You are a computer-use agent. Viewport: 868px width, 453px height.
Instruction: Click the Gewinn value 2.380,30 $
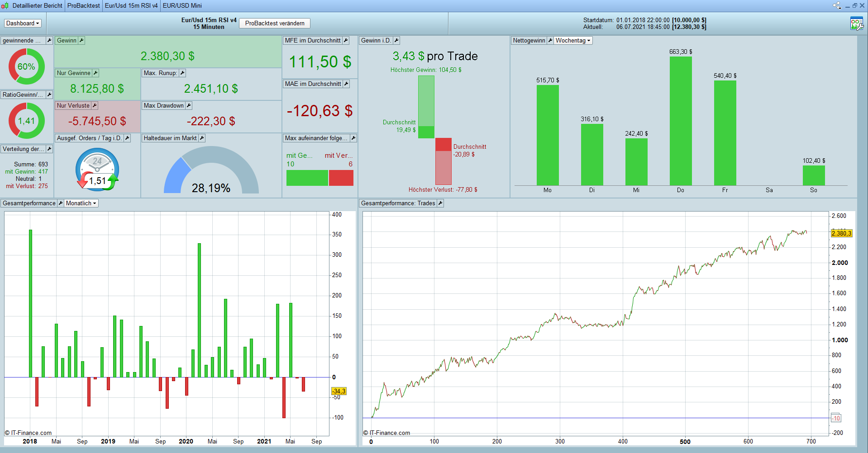(167, 56)
